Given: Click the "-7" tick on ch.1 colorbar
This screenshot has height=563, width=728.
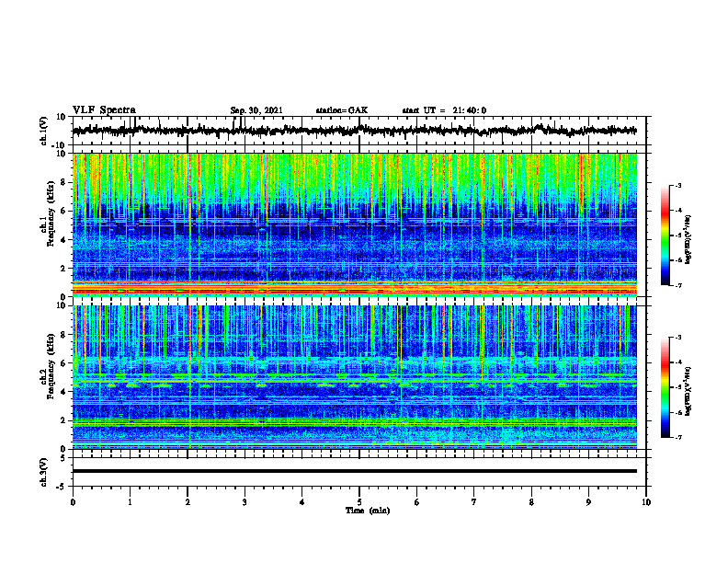Looking at the screenshot, I should coord(677,286).
